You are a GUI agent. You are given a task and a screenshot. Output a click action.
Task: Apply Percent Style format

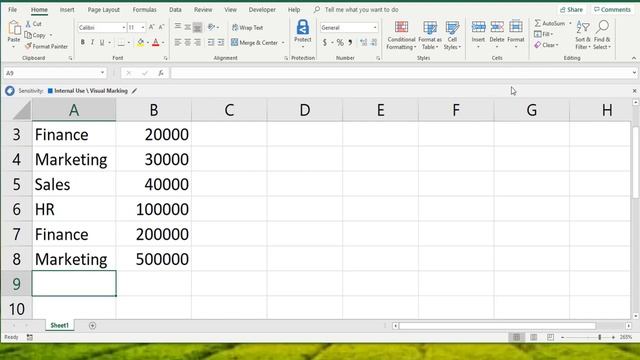tap(340, 42)
